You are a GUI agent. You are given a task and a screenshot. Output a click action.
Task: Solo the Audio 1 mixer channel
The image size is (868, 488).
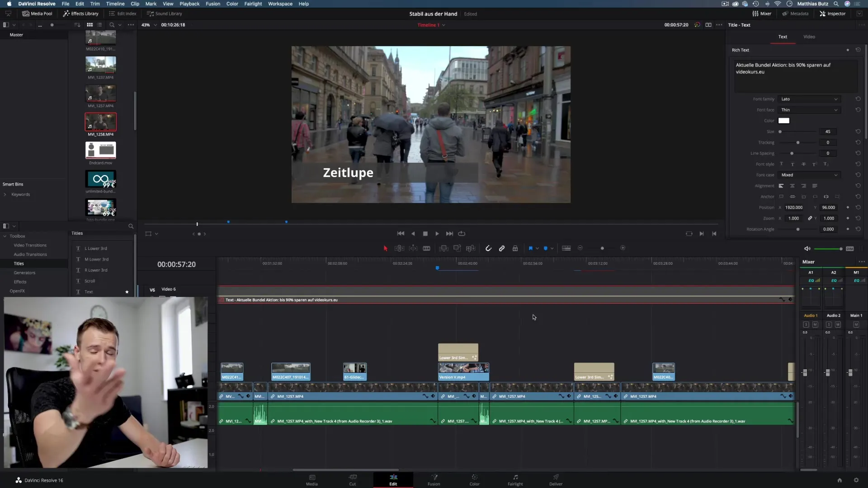point(806,325)
